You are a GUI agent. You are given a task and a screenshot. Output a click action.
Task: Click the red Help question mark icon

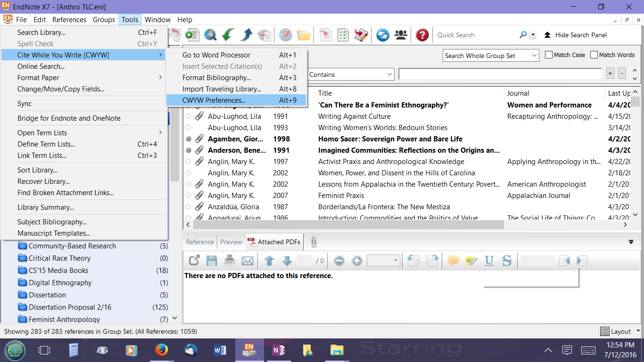pyautogui.click(x=422, y=35)
